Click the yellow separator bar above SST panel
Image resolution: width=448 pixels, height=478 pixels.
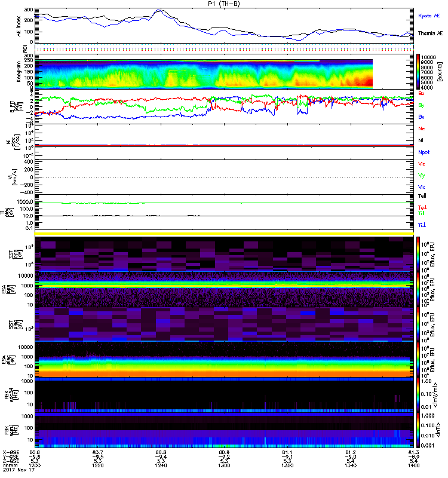coord(224,234)
